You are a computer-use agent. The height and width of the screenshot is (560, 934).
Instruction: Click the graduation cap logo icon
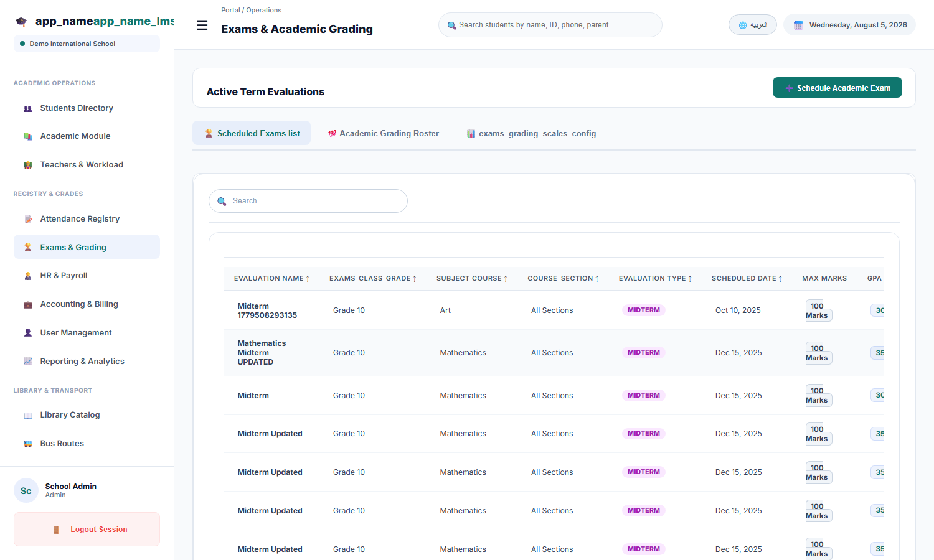21,22
